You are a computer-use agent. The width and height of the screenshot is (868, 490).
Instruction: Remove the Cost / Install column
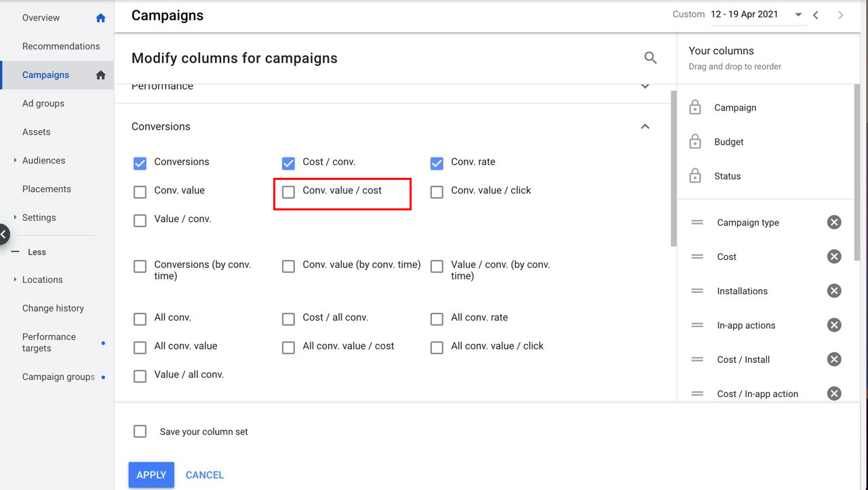click(x=834, y=360)
